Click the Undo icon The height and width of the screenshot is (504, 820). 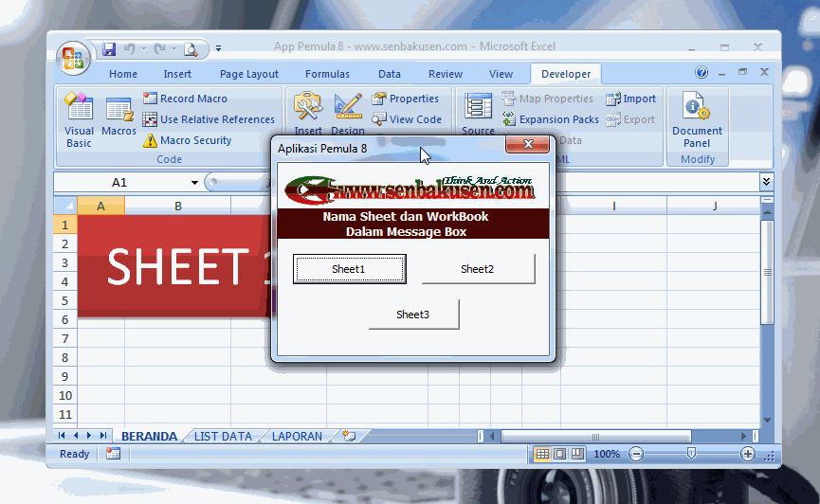(x=129, y=49)
